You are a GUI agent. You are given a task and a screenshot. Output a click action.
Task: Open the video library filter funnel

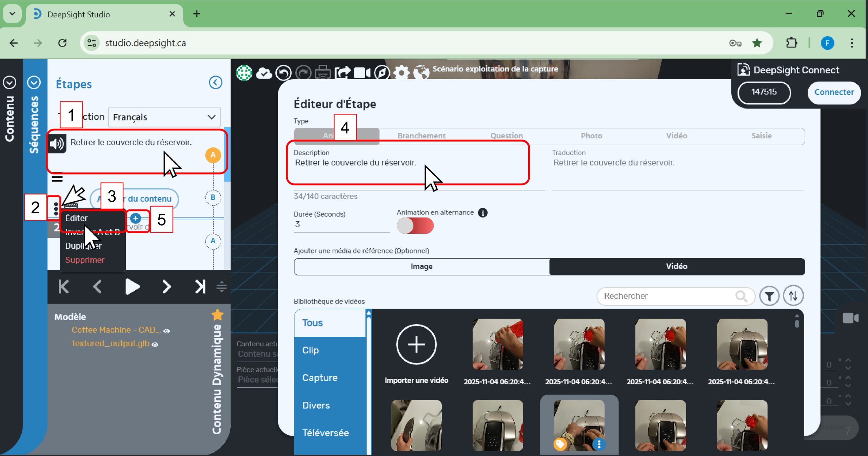point(769,296)
